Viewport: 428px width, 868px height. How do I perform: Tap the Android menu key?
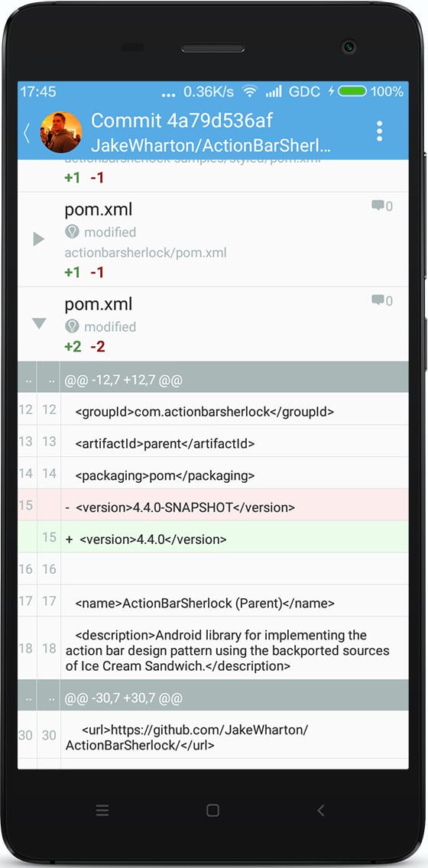point(102,811)
